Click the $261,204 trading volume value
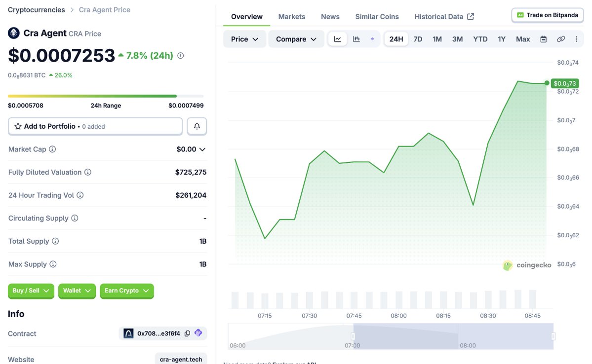The height and width of the screenshot is (364, 592). (191, 195)
